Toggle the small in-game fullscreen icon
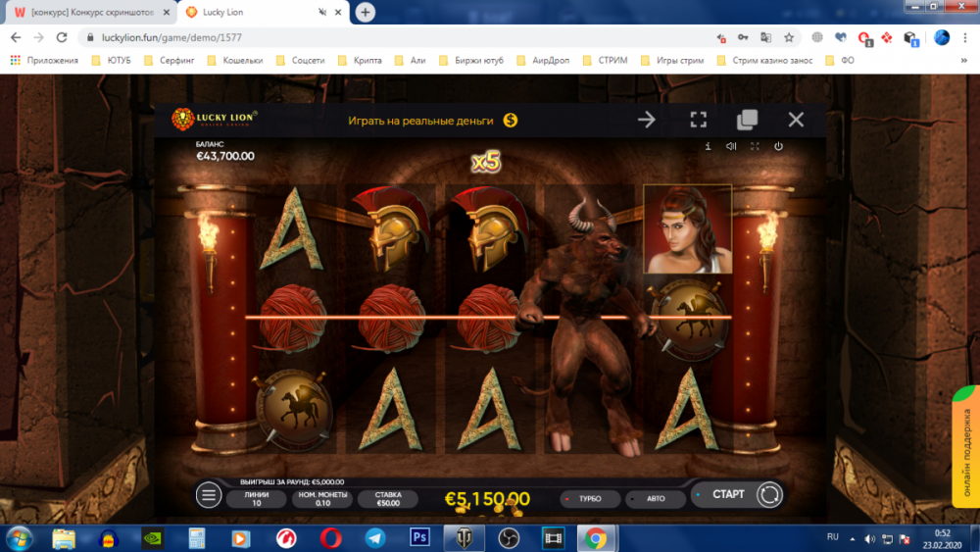 click(x=755, y=146)
